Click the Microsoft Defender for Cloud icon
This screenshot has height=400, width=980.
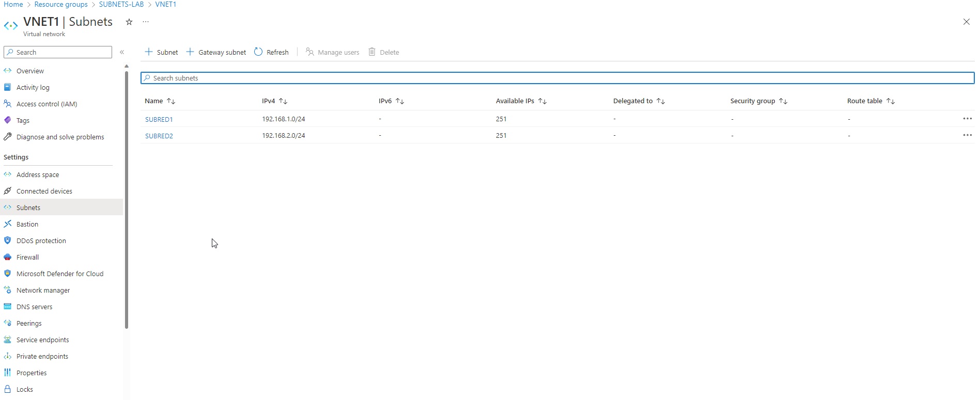(x=8, y=274)
